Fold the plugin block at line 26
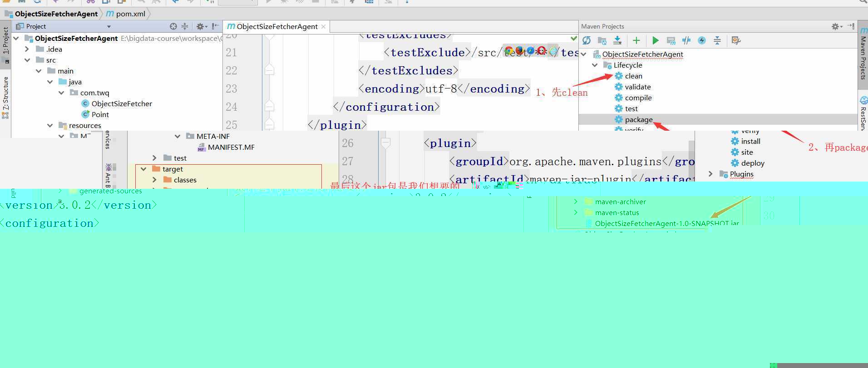This screenshot has width=868, height=368. point(385,143)
